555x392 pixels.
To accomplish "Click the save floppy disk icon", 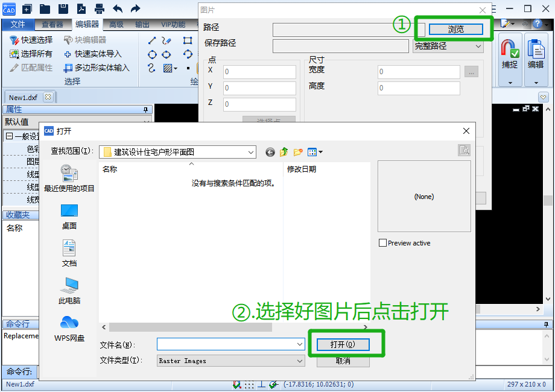I will tap(63, 9).
